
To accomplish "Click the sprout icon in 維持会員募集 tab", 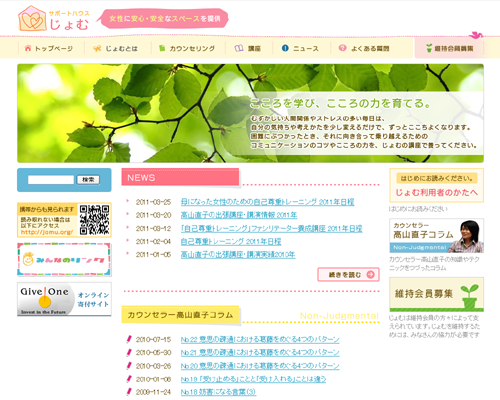I will (x=429, y=48).
